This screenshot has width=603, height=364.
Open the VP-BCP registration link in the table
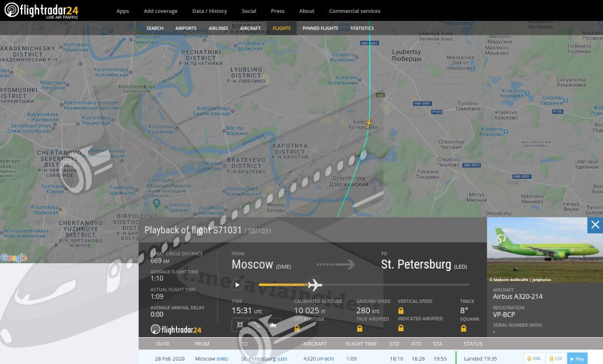325,359
